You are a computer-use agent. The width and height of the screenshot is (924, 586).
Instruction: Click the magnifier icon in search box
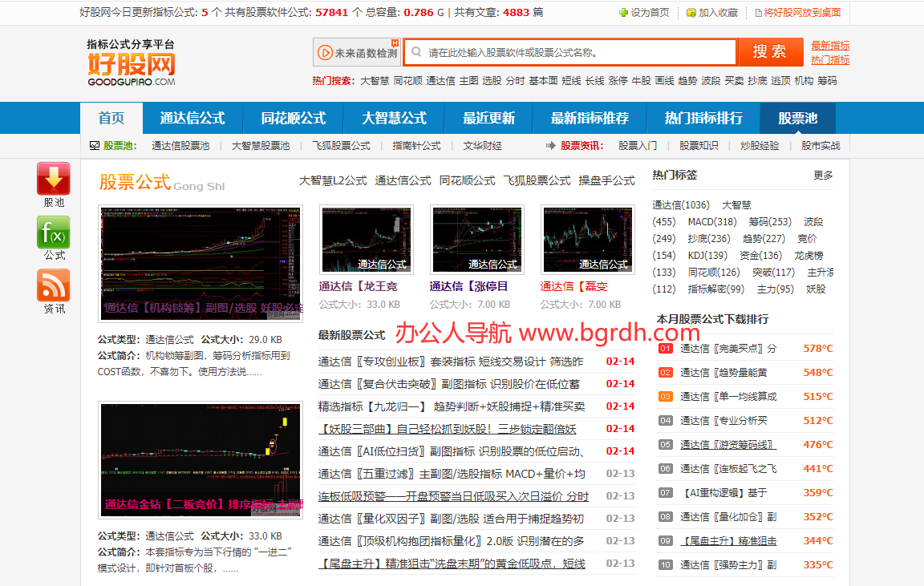click(x=416, y=52)
